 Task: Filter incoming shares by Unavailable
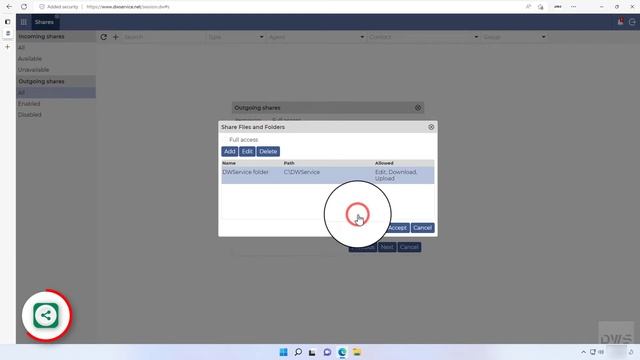click(x=56, y=70)
